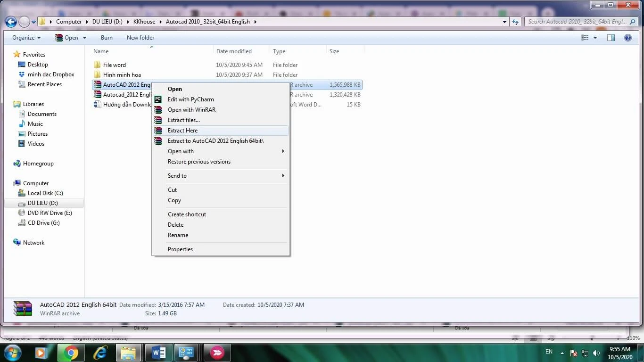The image size is (644, 362).
Task: Choose Restore previous versions
Action: point(221,162)
